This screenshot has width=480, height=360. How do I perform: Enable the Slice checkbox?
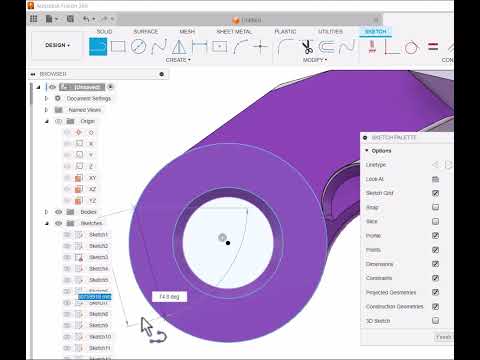click(x=435, y=221)
